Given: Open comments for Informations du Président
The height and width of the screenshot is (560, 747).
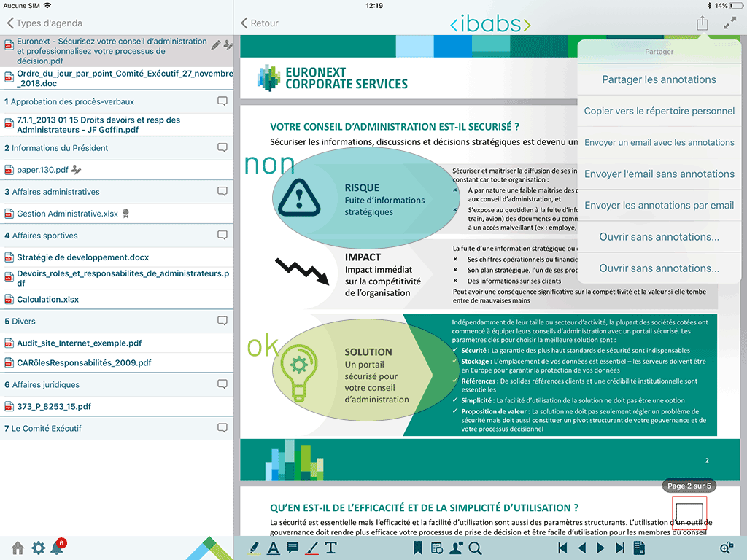Looking at the screenshot, I should pyautogui.click(x=222, y=147).
